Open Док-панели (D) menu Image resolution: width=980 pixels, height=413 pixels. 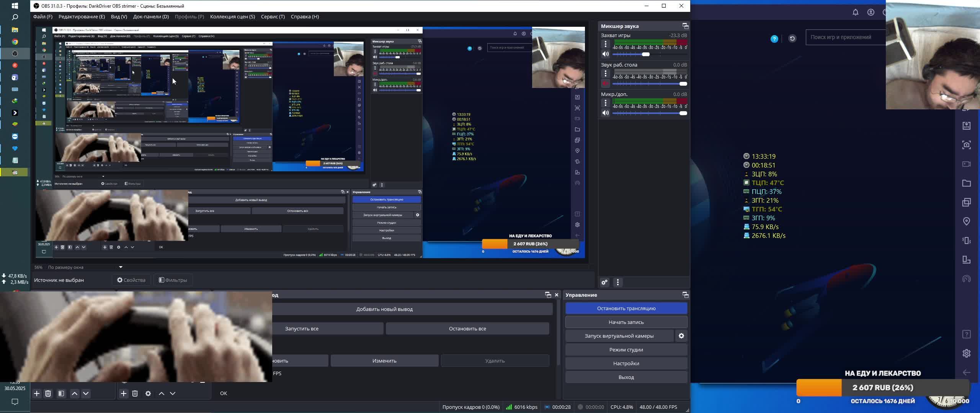pos(151,16)
